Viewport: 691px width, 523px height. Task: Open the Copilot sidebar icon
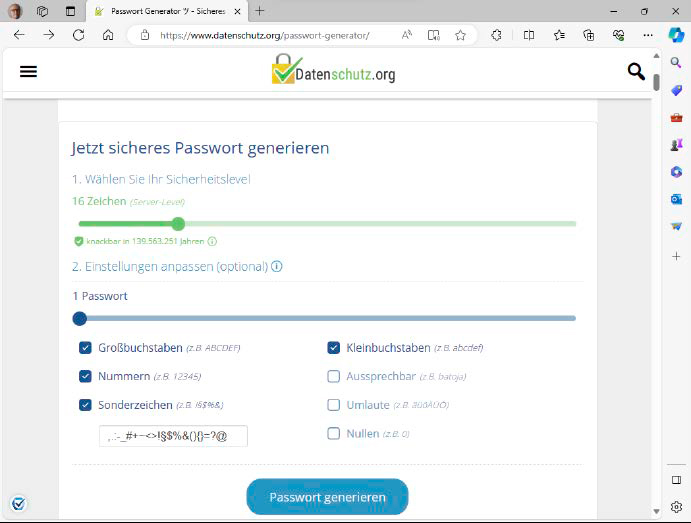676,35
